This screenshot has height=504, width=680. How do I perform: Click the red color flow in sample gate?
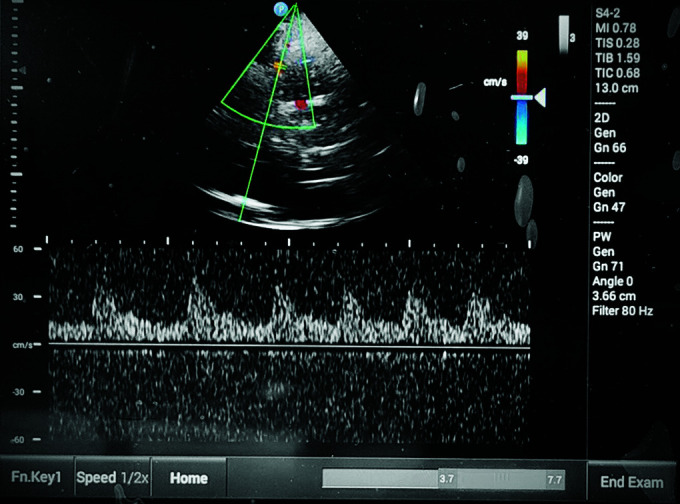point(301,104)
